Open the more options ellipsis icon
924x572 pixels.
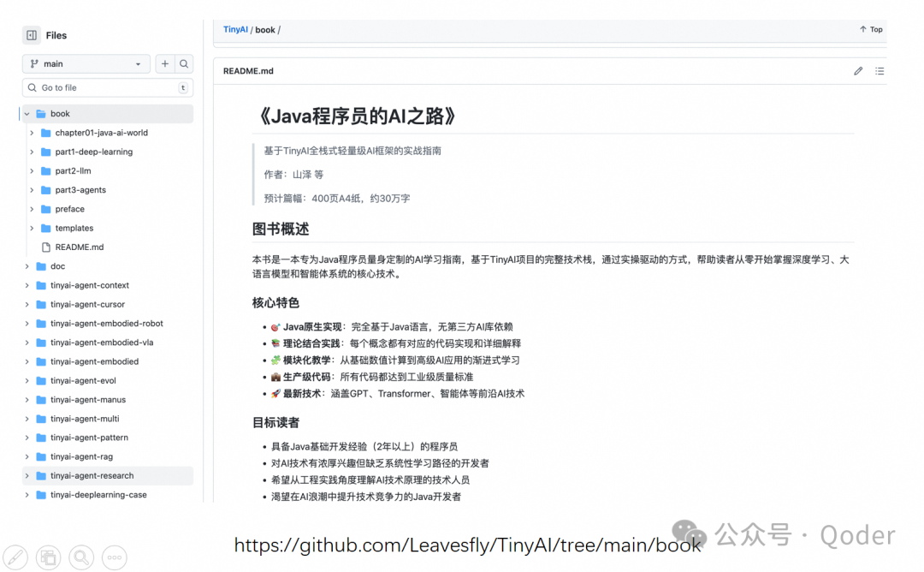115,557
